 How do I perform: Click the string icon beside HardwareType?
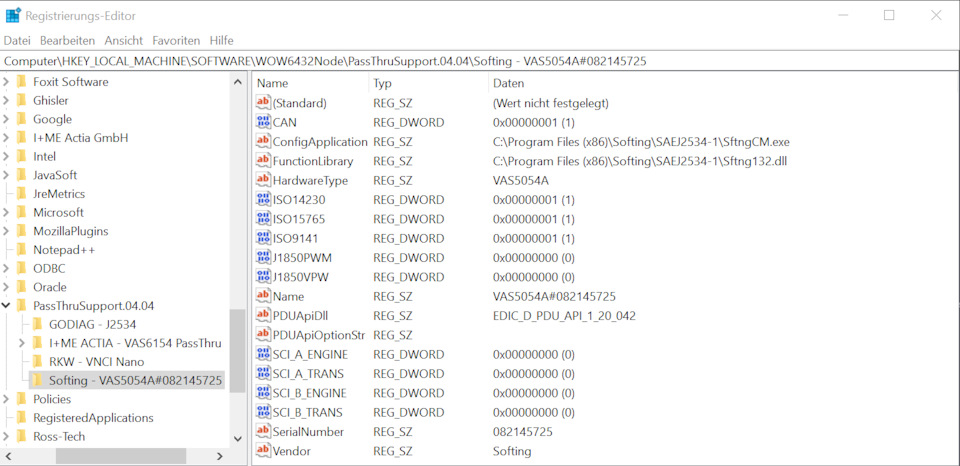coord(263,180)
